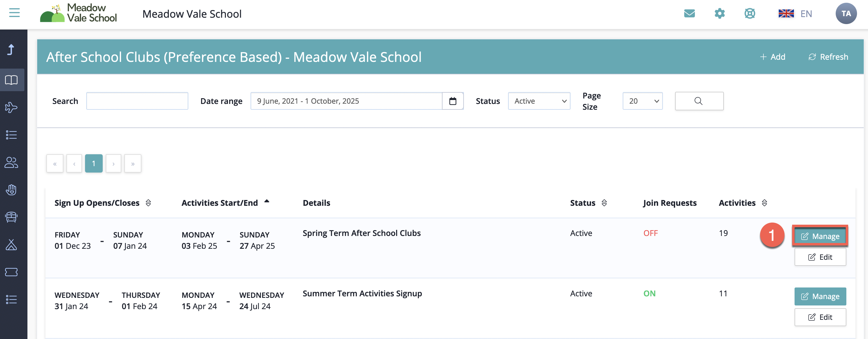Manage Spring Term After School Clubs
The width and height of the screenshot is (868, 339).
pyautogui.click(x=820, y=236)
